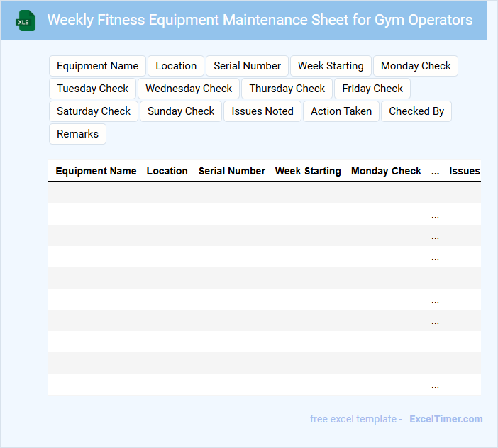Click the Equipment Name table column header
Screen dimensions: 498x448
click(96, 171)
